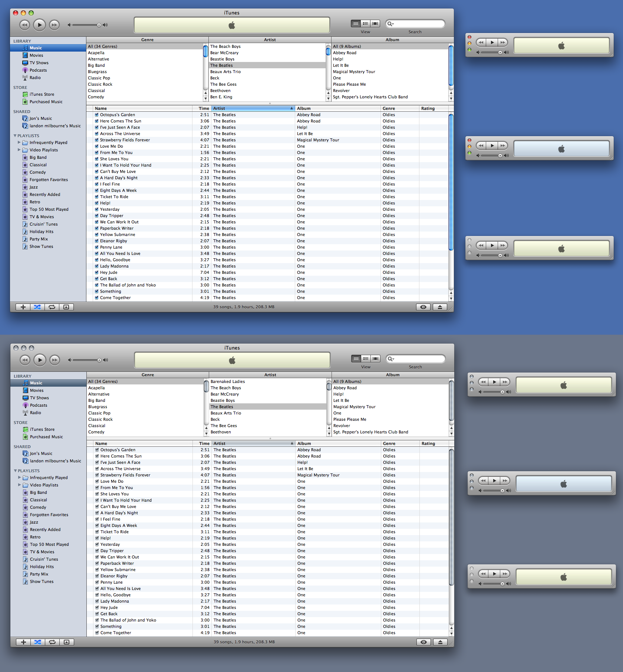Add a new playlist in top iTunes window
623x672 pixels.
(23, 307)
